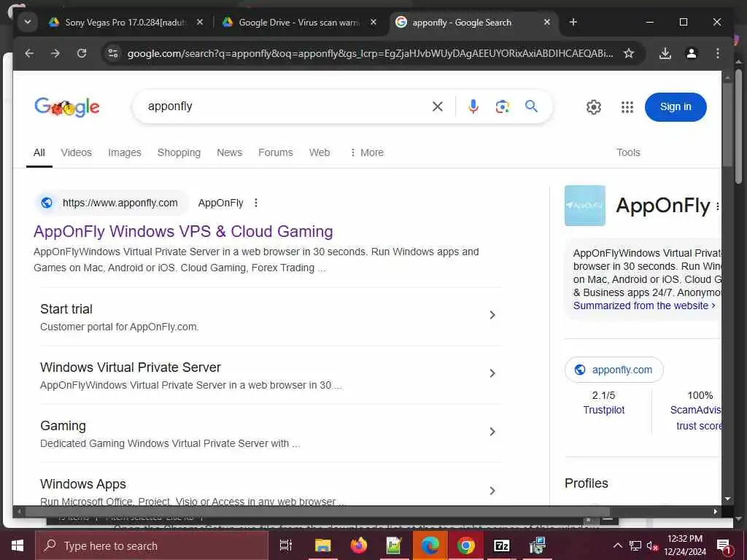The height and width of the screenshot is (560, 747).
Task: Click the vertical page scrollbar
Action: click(727, 124)
